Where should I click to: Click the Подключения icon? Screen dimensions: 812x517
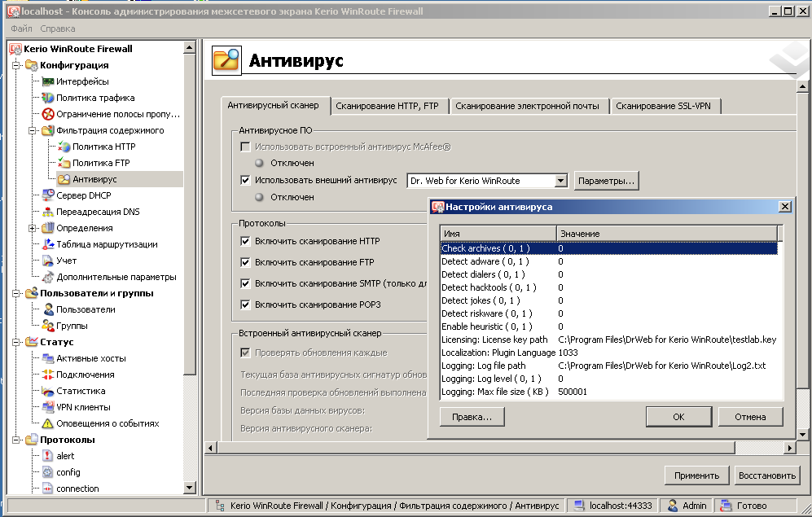[47, 375]
